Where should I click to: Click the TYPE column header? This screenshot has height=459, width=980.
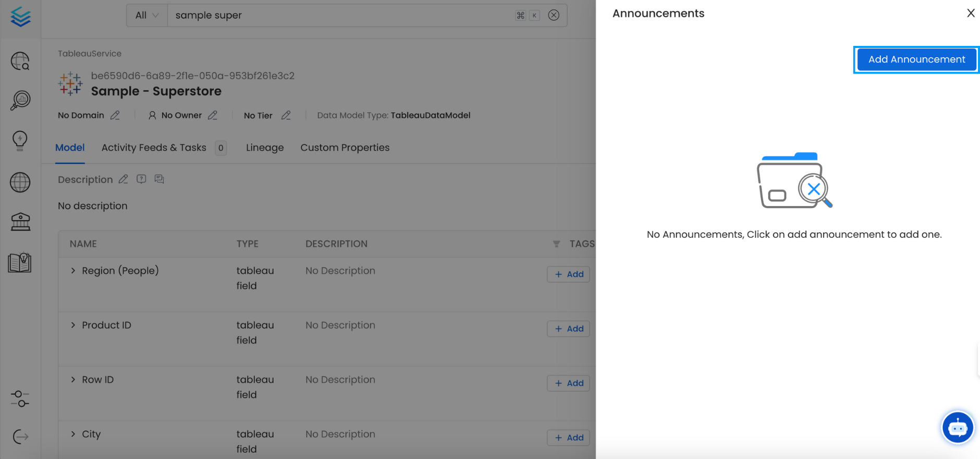248,244
